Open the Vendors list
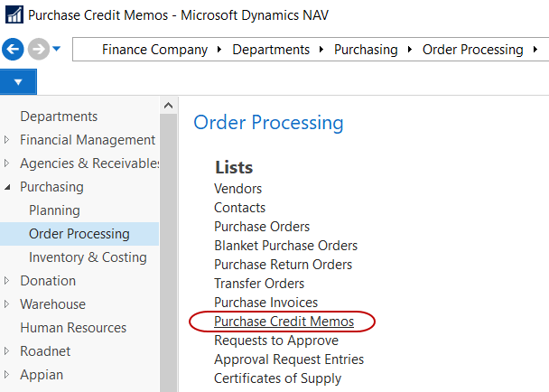Screen dimensions: 549x392 pos(237,189)
